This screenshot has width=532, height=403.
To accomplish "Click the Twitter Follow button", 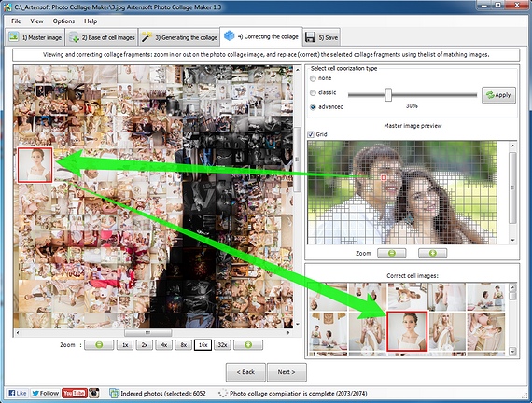I will [46, 393].
